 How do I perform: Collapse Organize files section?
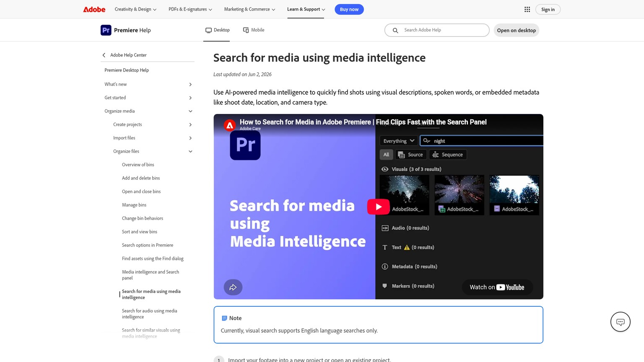pos(190,151)
